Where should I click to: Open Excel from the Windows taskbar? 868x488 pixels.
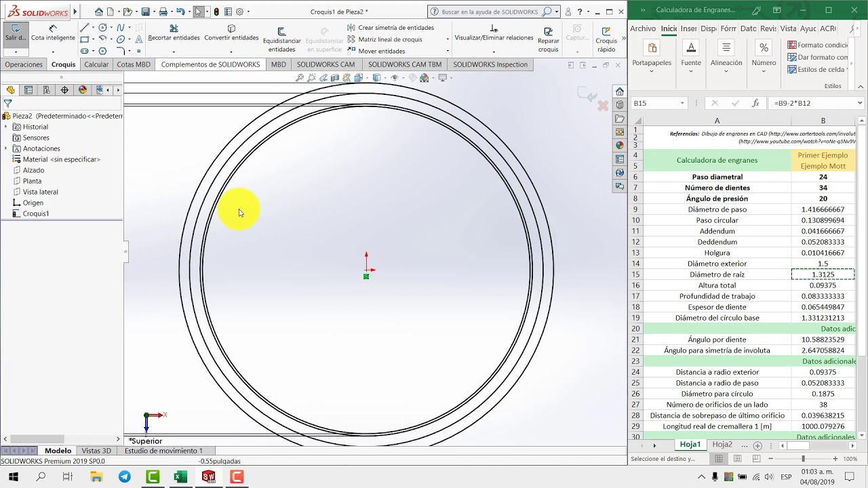pyautogui.click(x=180, y=476)
